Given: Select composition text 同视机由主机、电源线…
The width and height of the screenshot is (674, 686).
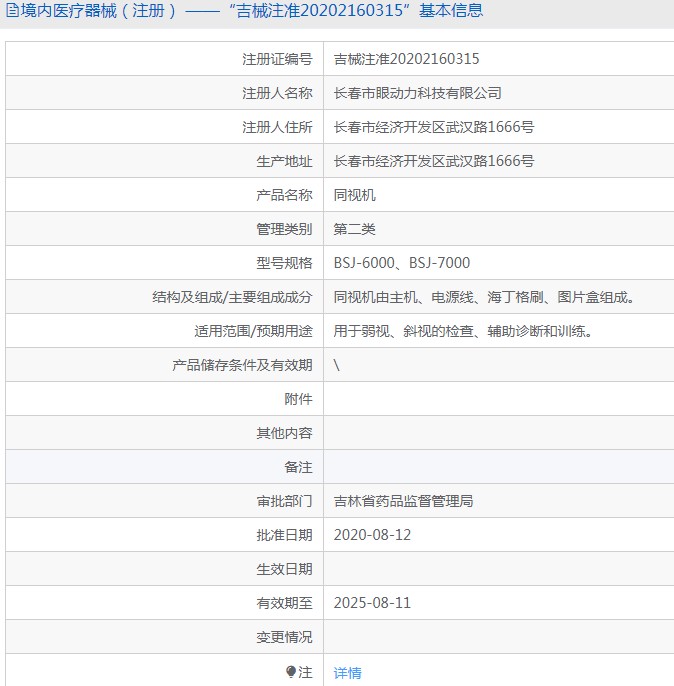Looking at the screenshot, I should tap(484, 297).
